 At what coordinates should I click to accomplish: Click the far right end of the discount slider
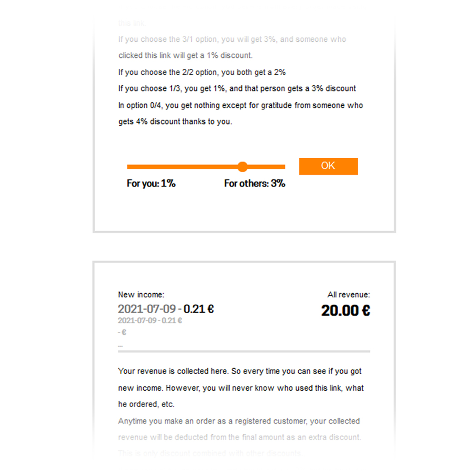tap(284, 167)
